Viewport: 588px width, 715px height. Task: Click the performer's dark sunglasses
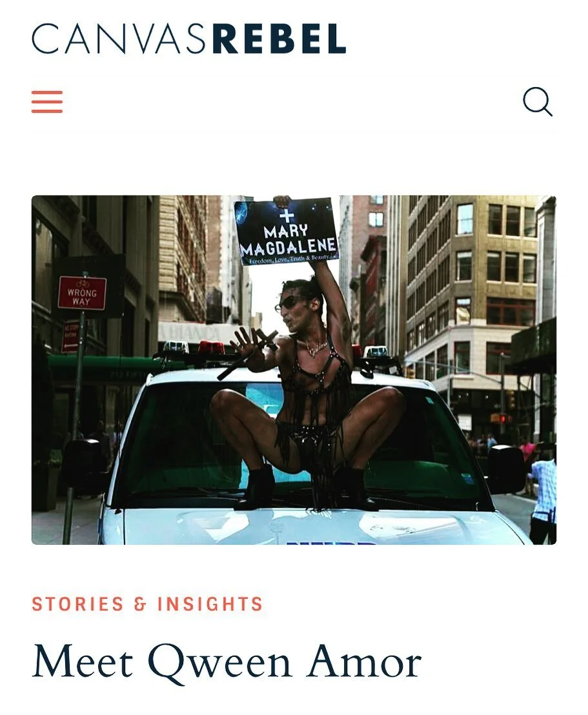pos(287,303)
